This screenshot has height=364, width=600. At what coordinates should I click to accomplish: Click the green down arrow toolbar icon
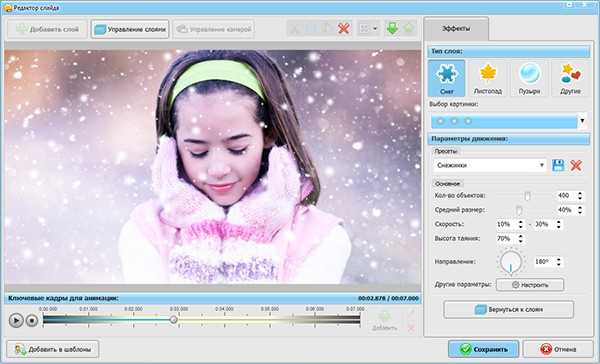pyautogui.click(x=392, y=28)
